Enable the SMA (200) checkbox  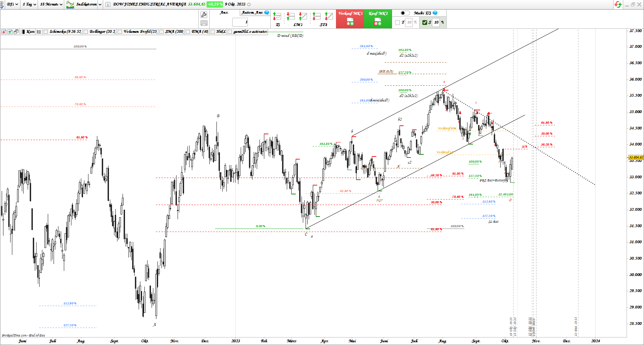162,32
